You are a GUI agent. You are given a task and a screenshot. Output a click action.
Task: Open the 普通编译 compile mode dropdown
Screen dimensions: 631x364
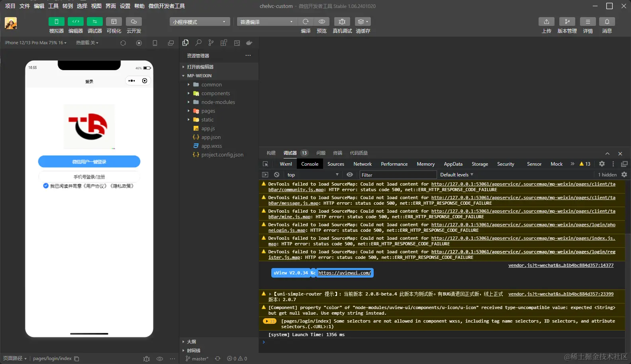267,22
